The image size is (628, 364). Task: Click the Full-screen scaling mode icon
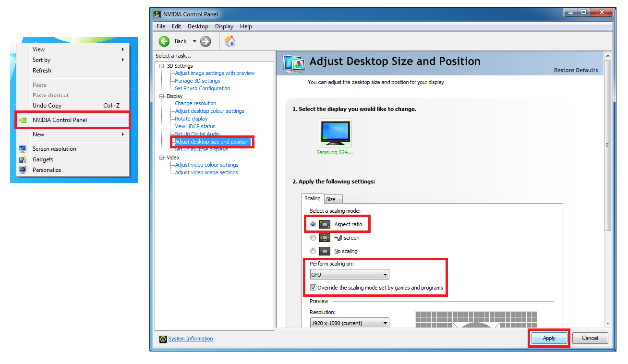coord(325,238)
